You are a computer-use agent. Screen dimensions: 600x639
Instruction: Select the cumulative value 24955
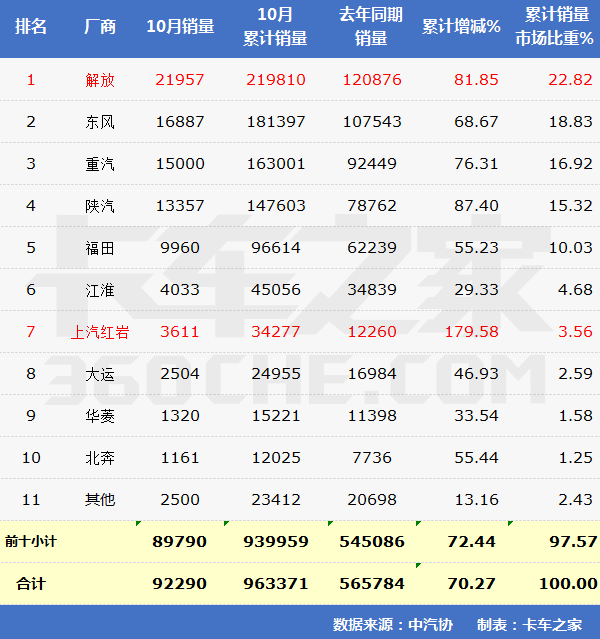(276, 374)
